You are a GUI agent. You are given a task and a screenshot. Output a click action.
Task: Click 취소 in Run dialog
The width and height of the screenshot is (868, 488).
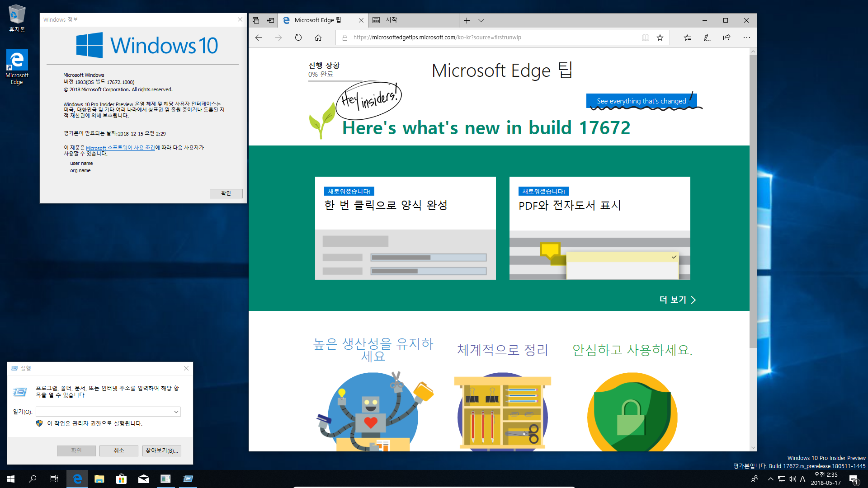click(119, 450)
